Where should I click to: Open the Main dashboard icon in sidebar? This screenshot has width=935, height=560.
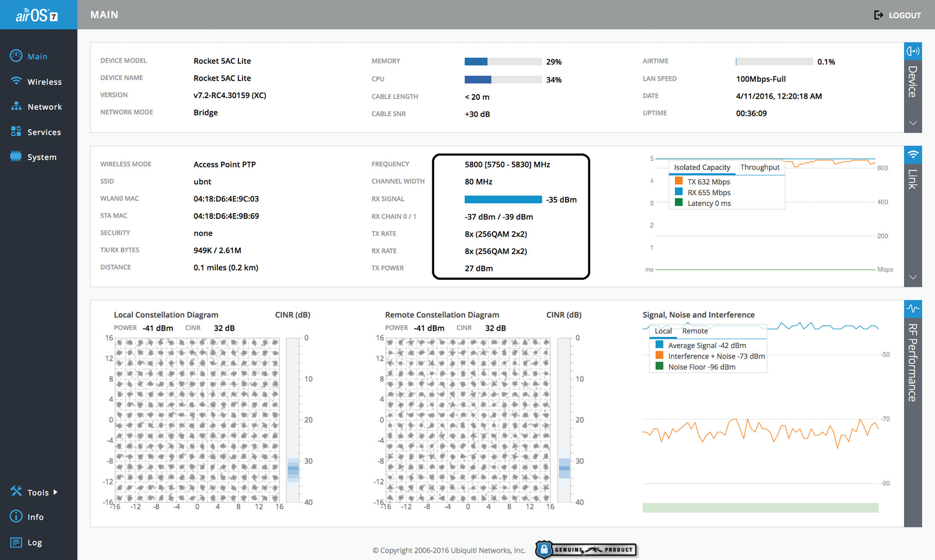tap(16, 56)
